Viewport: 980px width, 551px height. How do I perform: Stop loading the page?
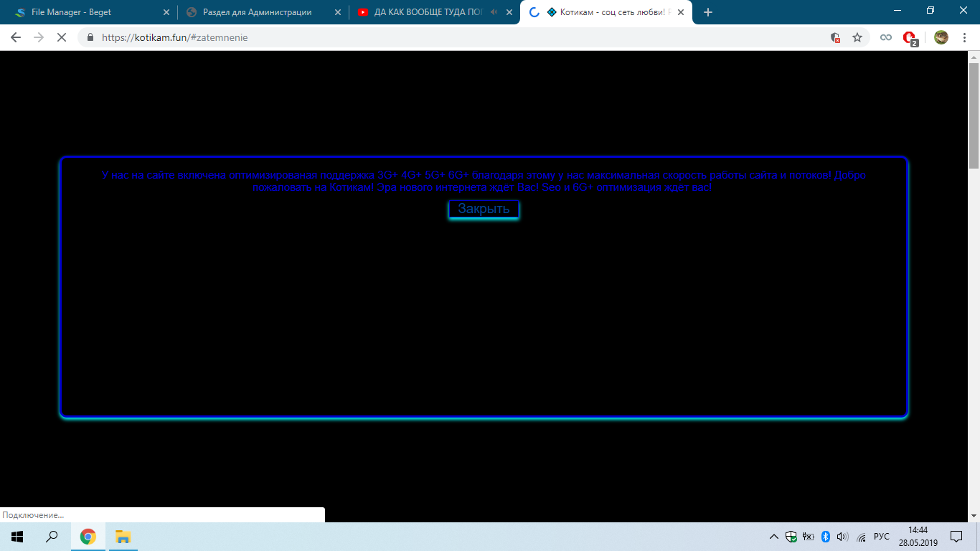click(x=62, y=37)
